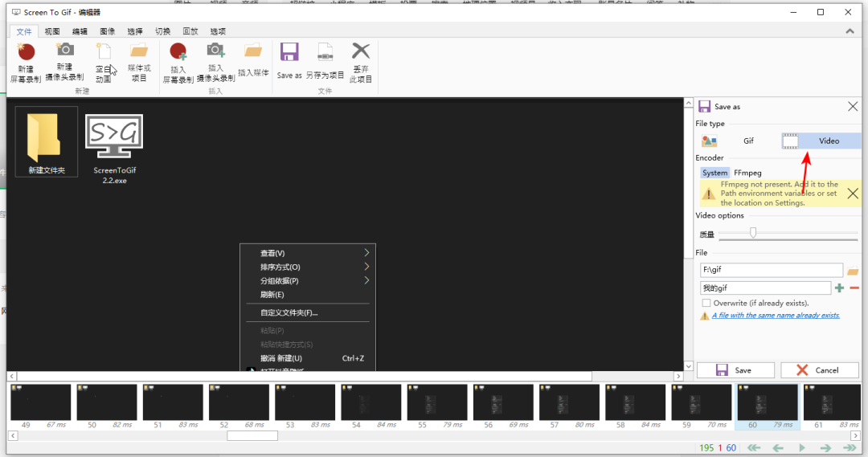Dismiss the FFmpeg warning message
This screenshot has width=868, height=457.
coord(853,193)
